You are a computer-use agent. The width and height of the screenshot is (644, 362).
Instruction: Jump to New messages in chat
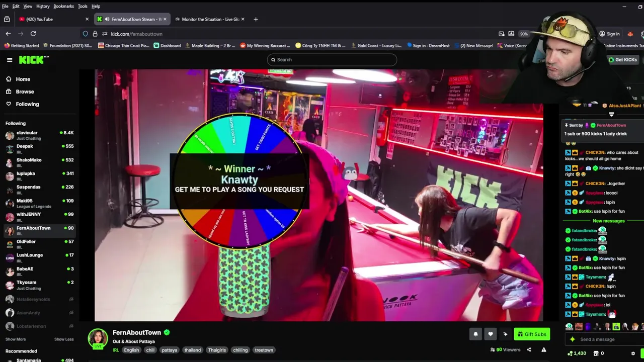(x=608, y=221)
